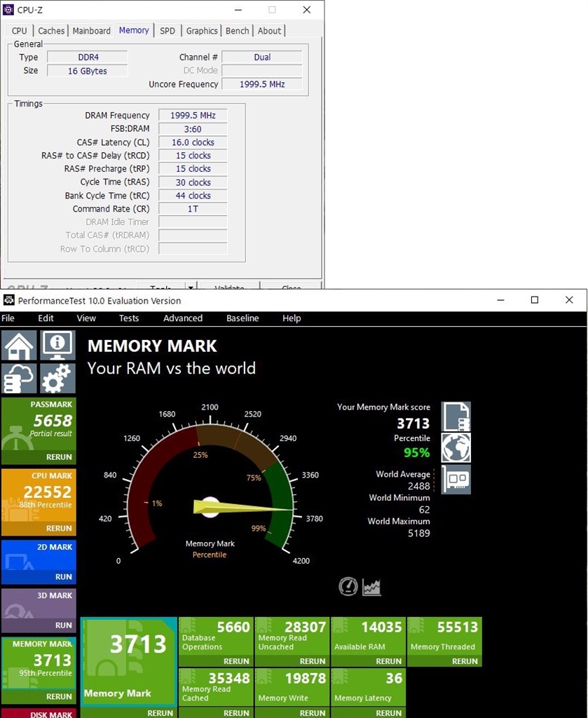Rerun the PassMark overall test

pos(59,457)
